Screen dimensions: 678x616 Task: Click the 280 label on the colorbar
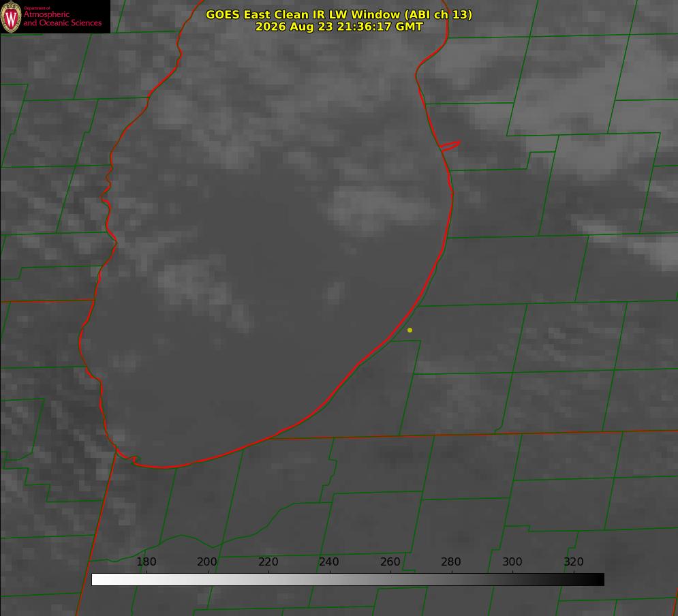(451, 561)
